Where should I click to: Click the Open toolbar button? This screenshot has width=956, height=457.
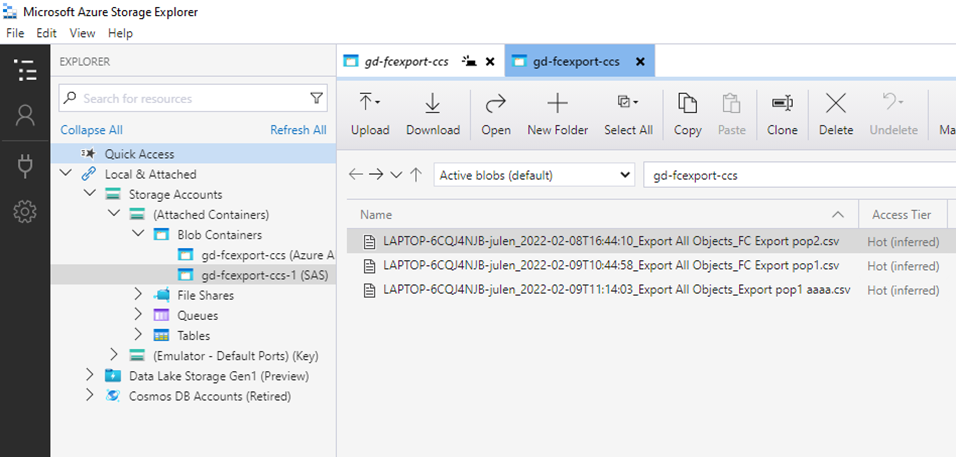point(496,114)
